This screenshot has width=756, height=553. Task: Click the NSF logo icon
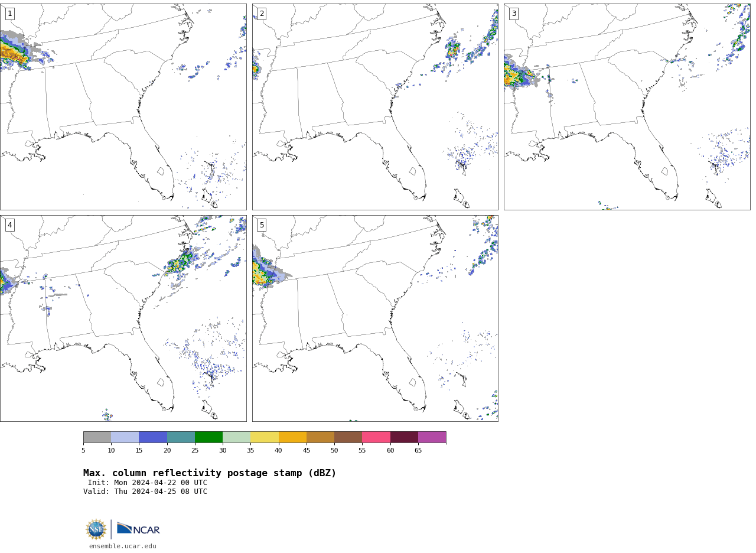pos(96,529)
